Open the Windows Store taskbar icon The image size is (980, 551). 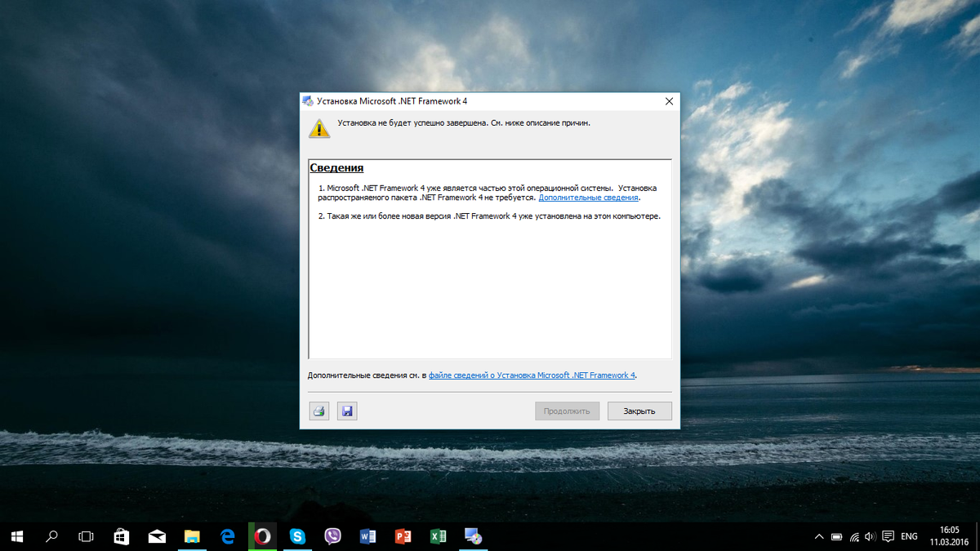click(121, 536)
